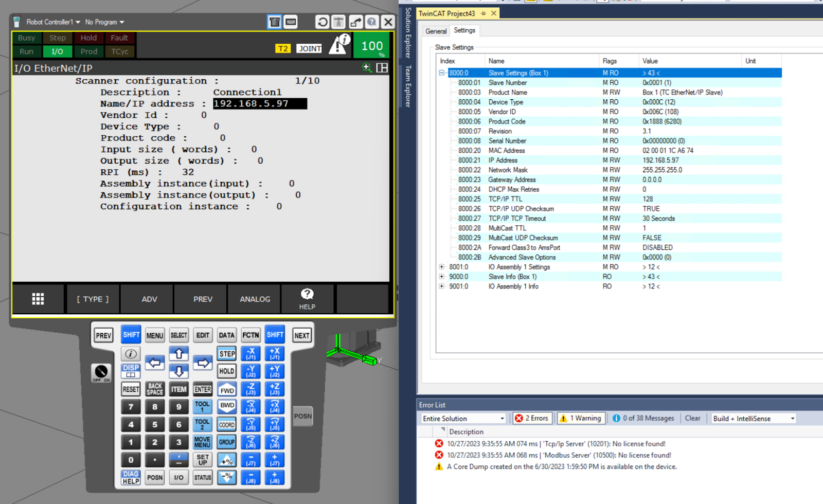Toggle the 2 Errors filter in Error List
823x504 pixels.
(x=532, y=418)
